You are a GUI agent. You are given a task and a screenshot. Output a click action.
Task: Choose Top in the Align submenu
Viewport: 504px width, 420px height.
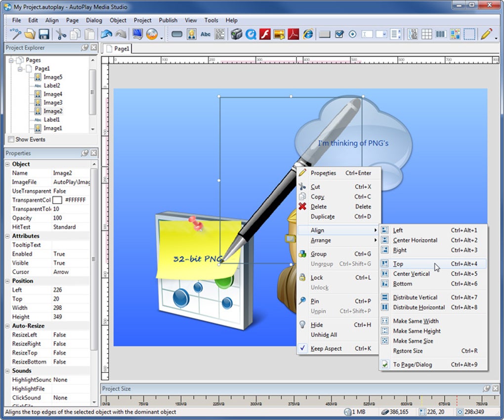[433, 264]
